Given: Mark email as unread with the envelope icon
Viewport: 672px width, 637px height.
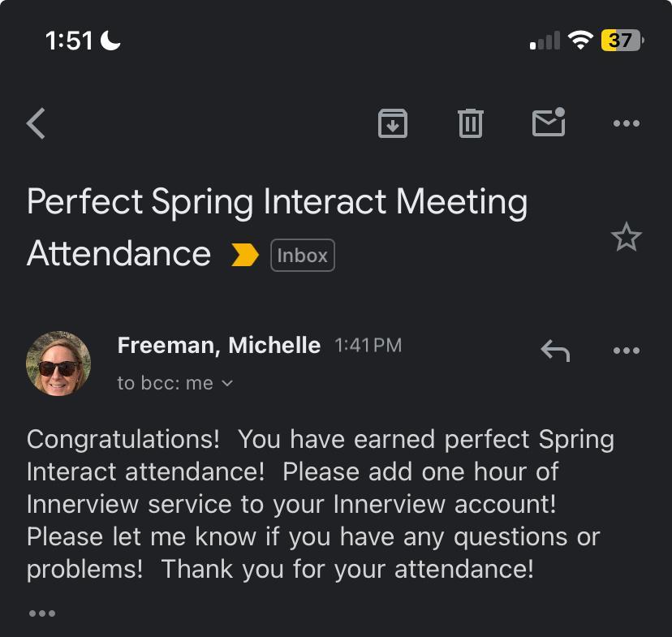Looking at the screenshot, I should [549, 123].
